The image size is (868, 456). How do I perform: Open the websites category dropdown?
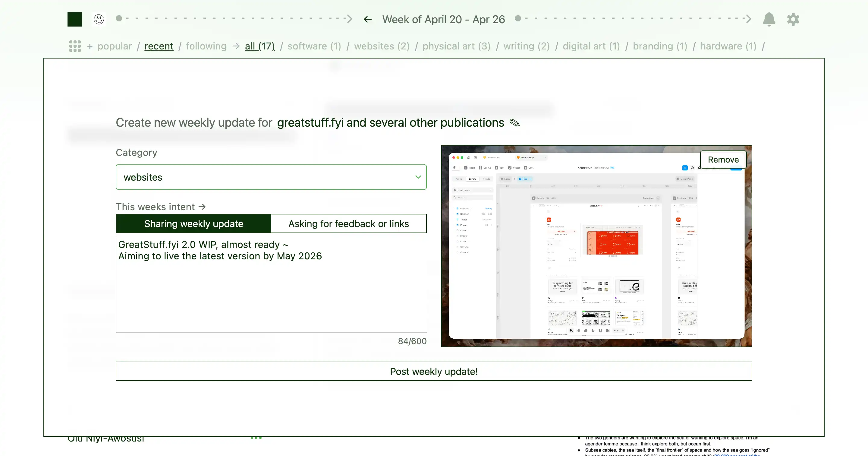click(x=271, y=177)
